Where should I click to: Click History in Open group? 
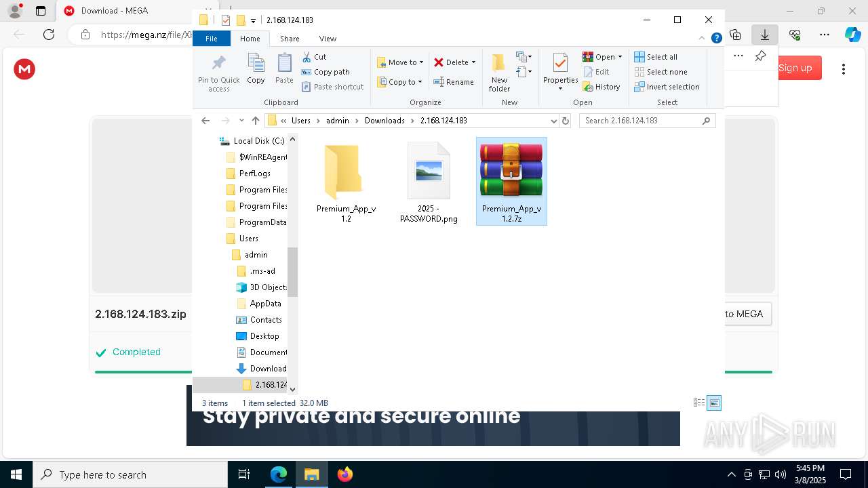tap(601, 87)
